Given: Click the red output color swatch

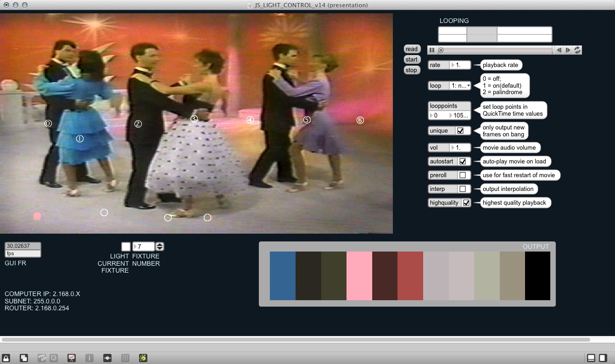Looking at the screenshot, I should point(410,276).
